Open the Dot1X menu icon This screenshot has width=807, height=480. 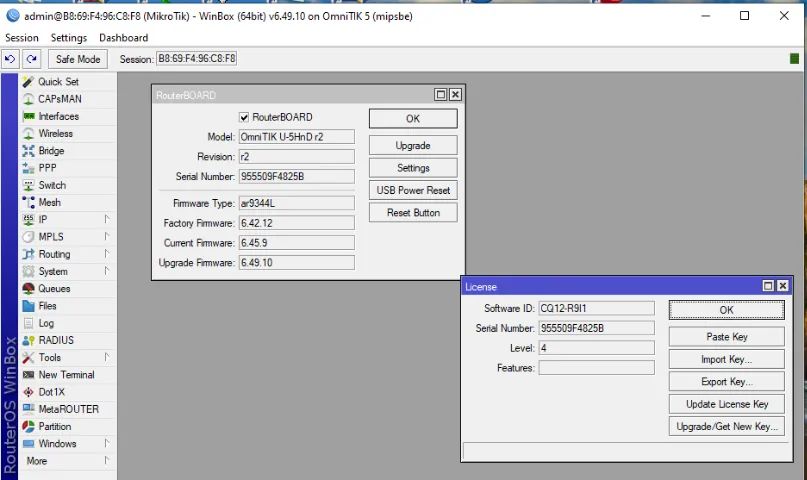pos(28,392)
